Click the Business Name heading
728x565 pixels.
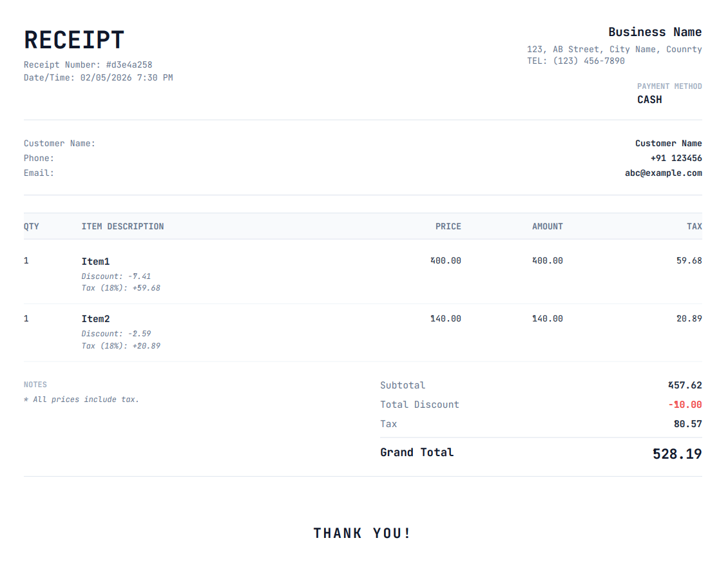pyautogui.click(x=655, y=32)
